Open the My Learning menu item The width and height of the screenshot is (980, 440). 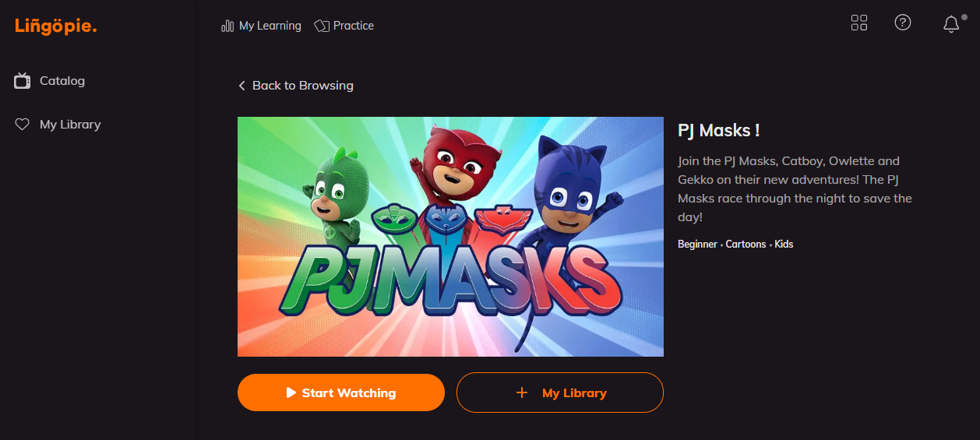point(261,26)
